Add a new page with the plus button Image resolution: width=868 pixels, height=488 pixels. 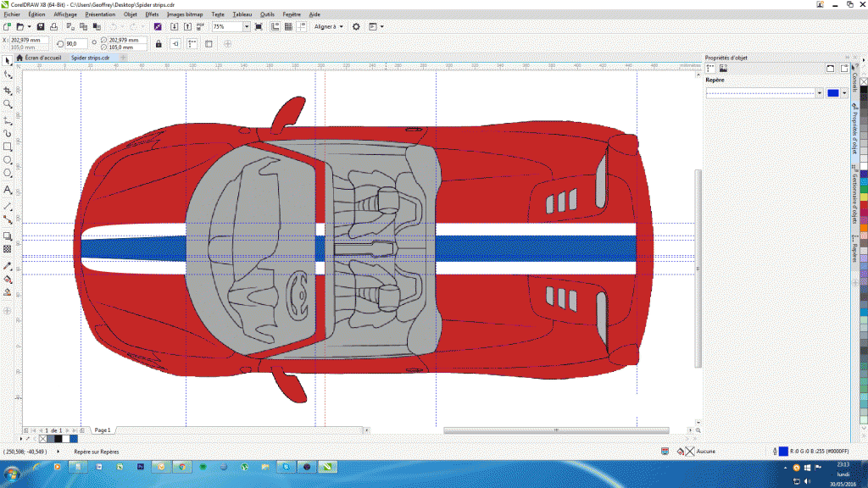click(x=81, y=430)
